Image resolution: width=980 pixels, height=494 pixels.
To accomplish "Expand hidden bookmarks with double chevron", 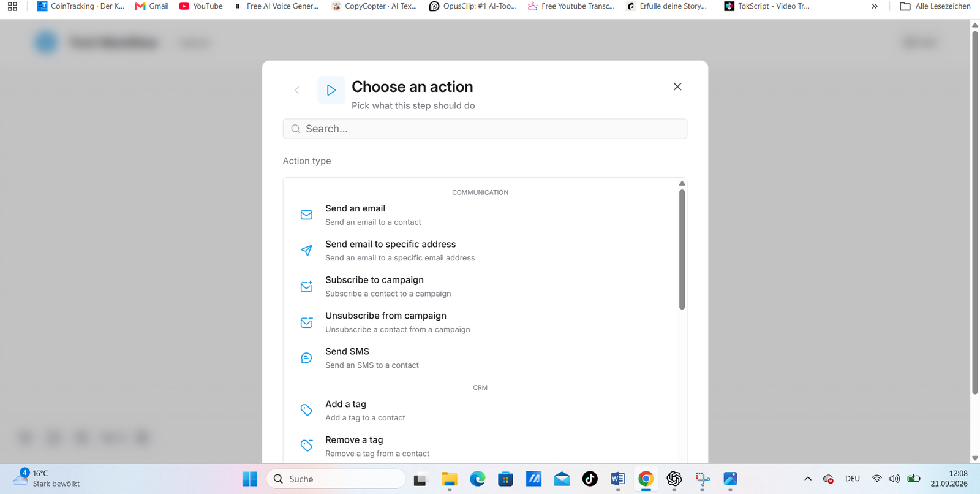I will click(875, 6).
